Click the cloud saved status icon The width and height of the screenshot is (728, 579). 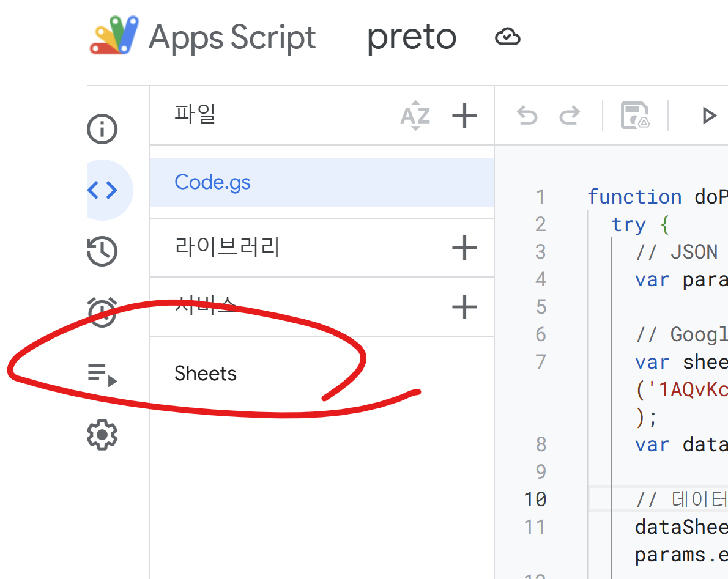point(508,37)
